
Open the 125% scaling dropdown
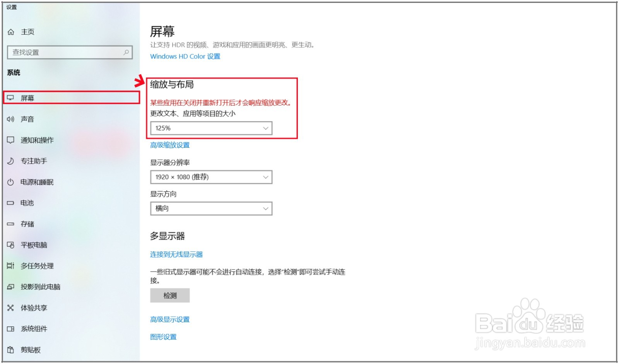[x=211, y=128]
